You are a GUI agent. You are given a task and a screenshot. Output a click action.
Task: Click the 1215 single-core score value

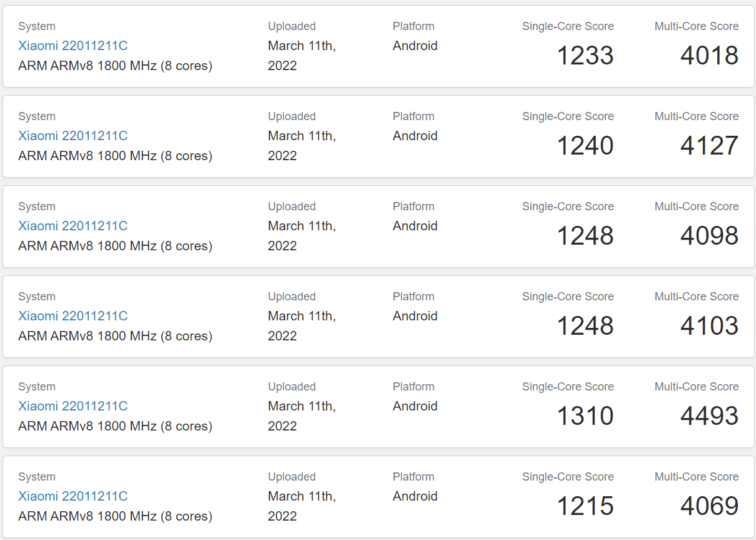click(585, 506)
